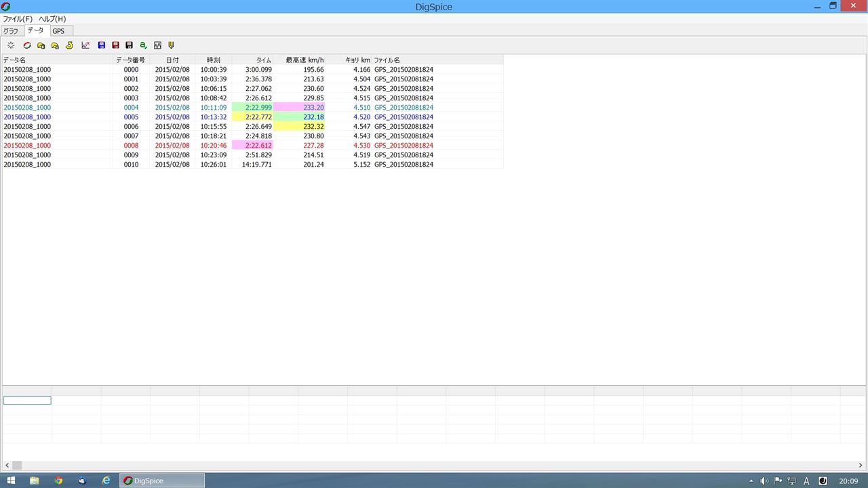Open the ヘルプ(H) menu
Image resolution: width=868 pixels, height=488 pixels.
point(52,19)
